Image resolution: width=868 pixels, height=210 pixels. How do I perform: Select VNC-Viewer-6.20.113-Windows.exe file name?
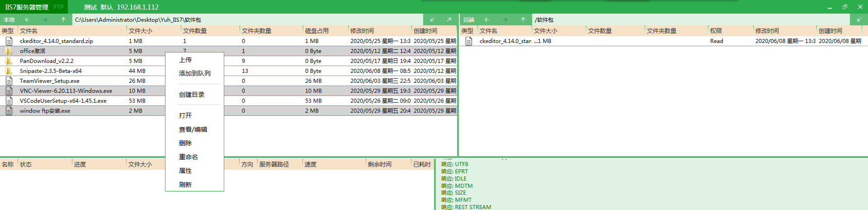pos(66,91)
